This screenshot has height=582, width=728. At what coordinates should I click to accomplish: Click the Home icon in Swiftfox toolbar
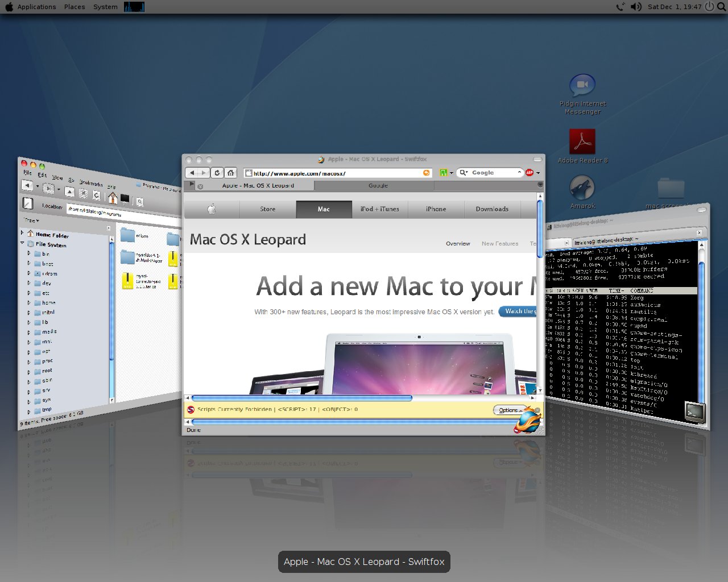point(230,173)
